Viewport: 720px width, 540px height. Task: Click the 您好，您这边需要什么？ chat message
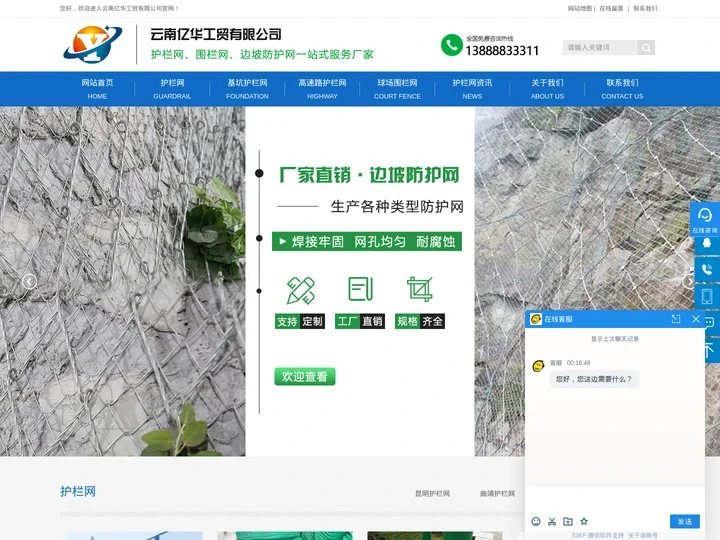click(x=594, y=379)
